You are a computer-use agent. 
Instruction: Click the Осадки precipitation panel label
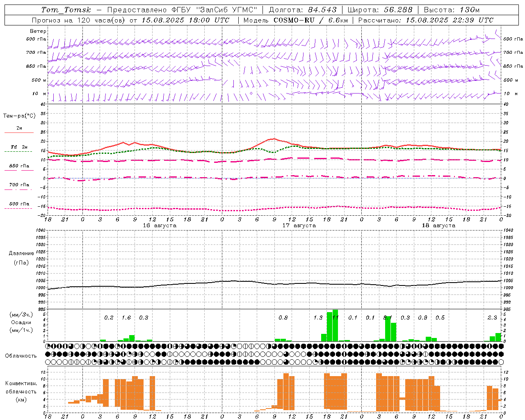tap(21, 322)
